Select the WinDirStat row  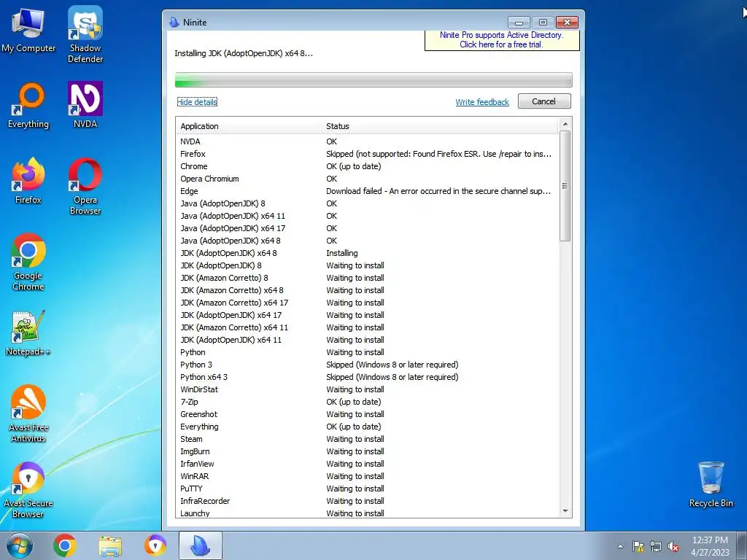(367, 389)
